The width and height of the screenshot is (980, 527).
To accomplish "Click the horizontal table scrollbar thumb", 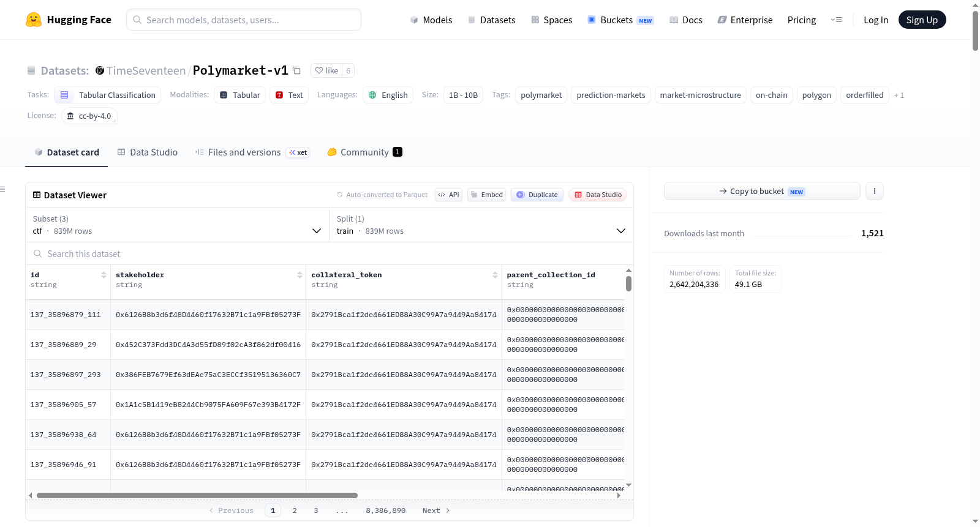I will [197, 495].
